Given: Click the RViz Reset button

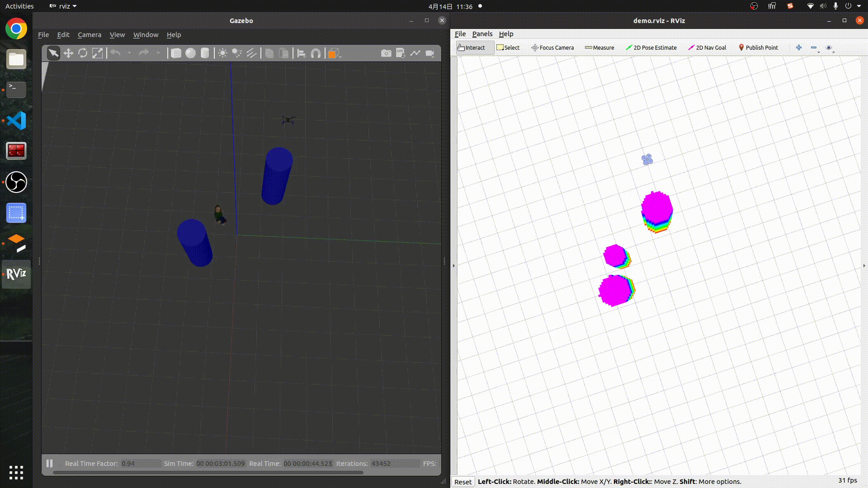Looking at the screenshot, I should click(x=463, y=482).
